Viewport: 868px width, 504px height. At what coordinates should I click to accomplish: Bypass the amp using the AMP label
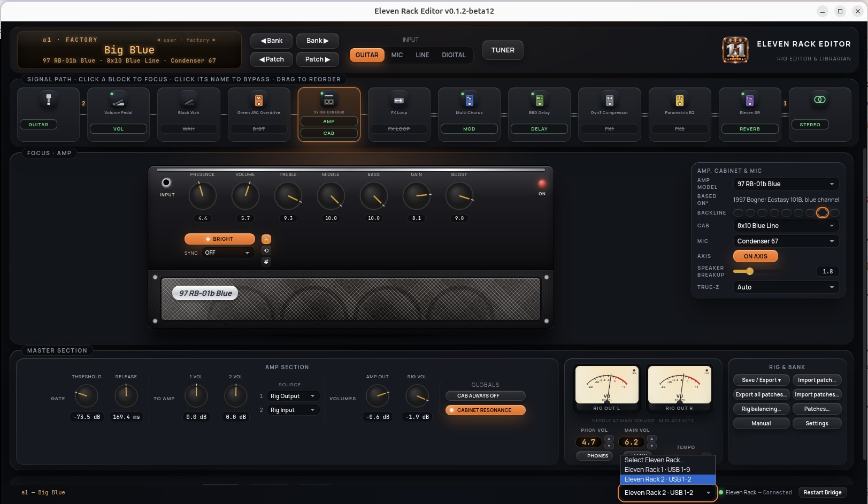329,121
